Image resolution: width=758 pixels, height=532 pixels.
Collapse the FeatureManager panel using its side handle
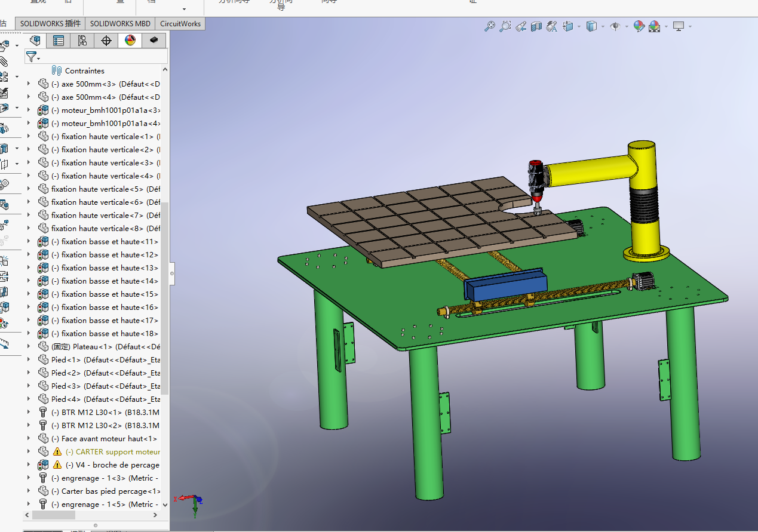click(172, 273)
